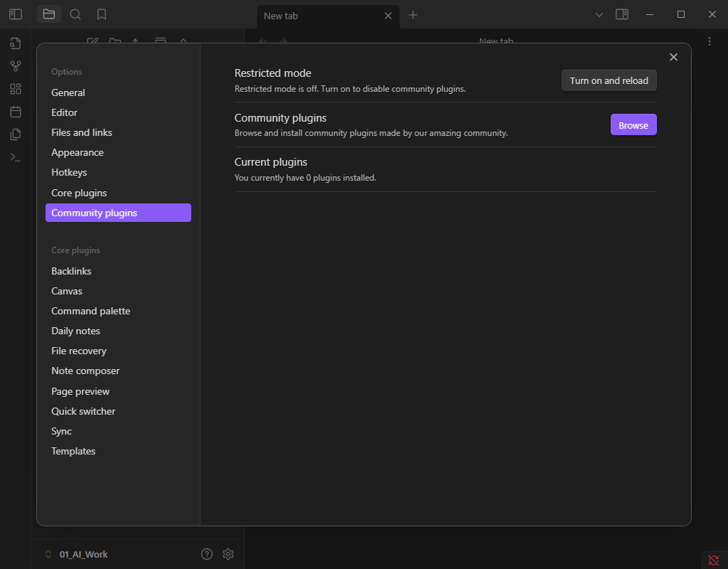
Task: Open the search magnifier icon
Action: point(75,14)
